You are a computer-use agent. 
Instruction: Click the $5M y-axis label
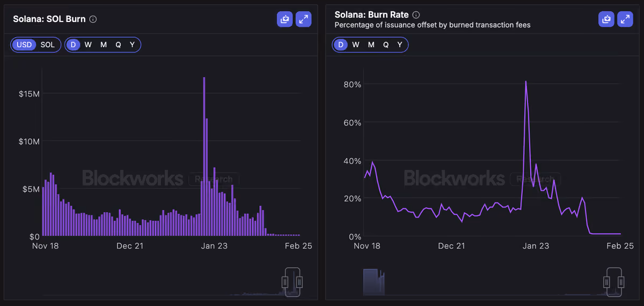pos(30,189)
